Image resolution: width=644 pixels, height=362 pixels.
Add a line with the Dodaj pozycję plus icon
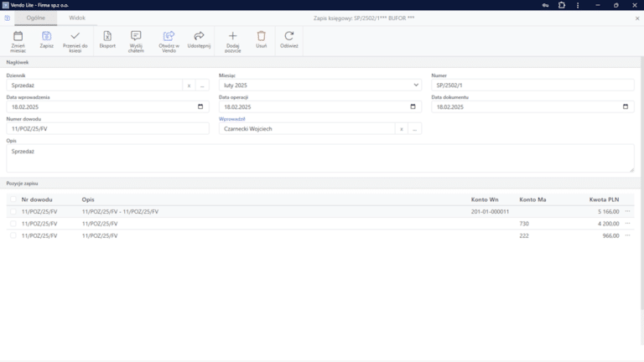[x=232, y=36]
